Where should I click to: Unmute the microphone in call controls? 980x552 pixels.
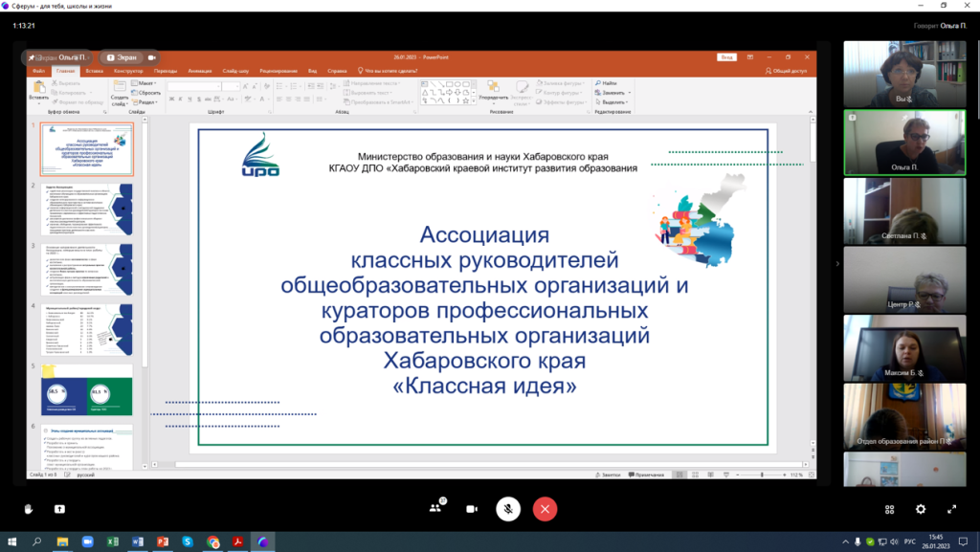click(508, 509)
